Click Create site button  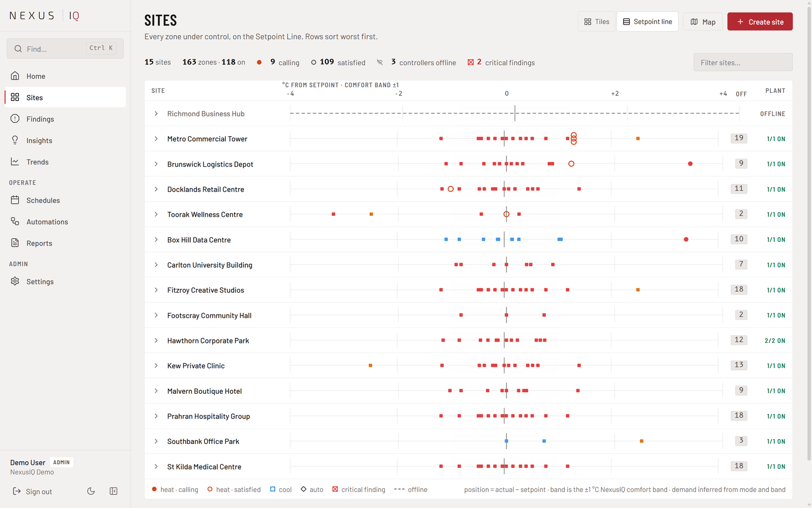tap(760, 22)
